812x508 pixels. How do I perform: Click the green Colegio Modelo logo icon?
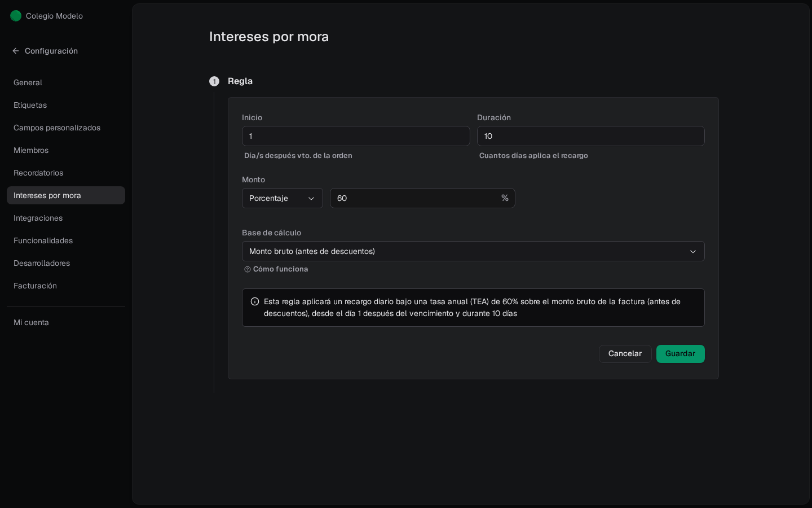(16, 16)
